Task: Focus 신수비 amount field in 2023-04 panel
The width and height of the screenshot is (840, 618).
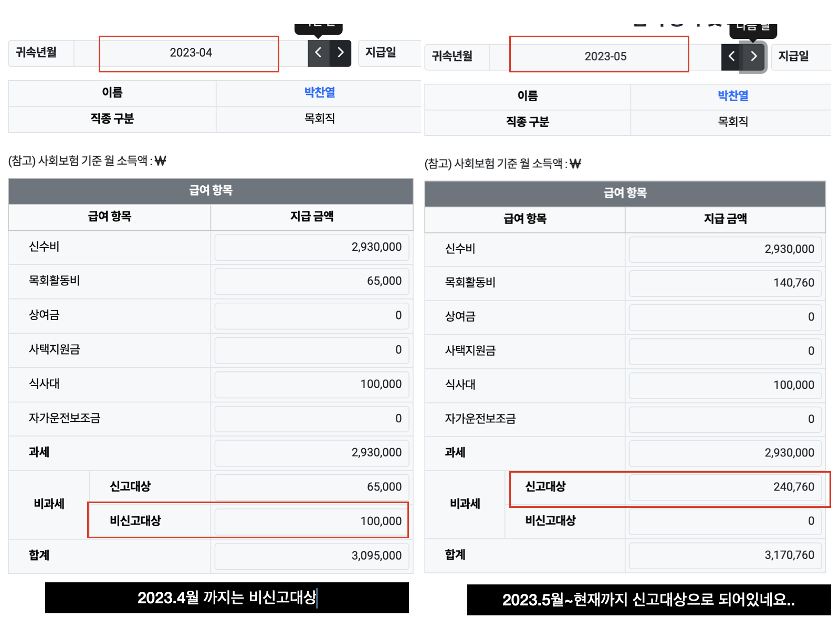Action: [311, 247]
